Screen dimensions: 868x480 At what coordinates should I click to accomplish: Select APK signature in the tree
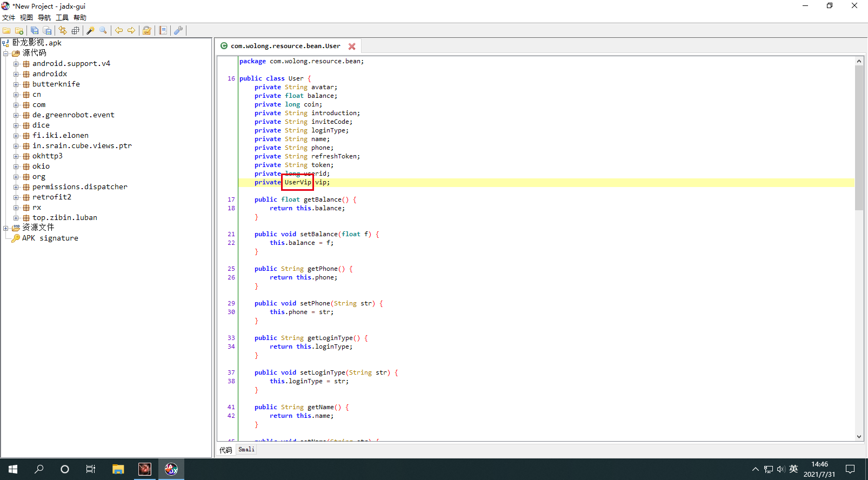[50, 238]
